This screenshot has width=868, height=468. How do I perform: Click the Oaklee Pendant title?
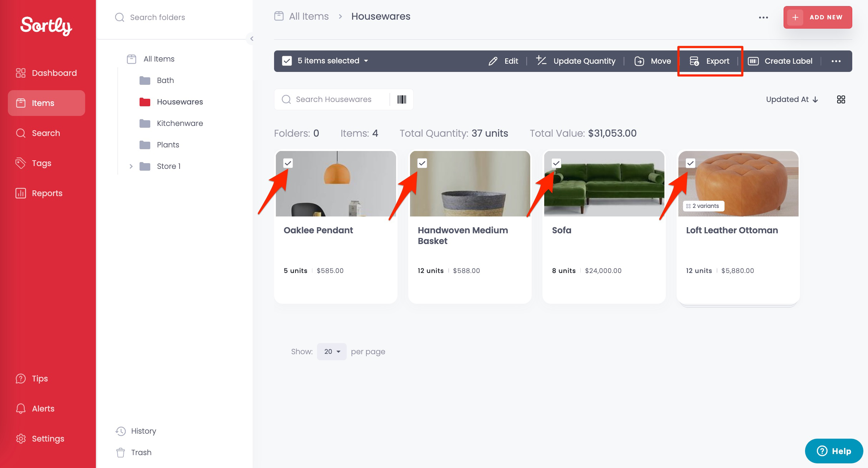click(318, 230)
